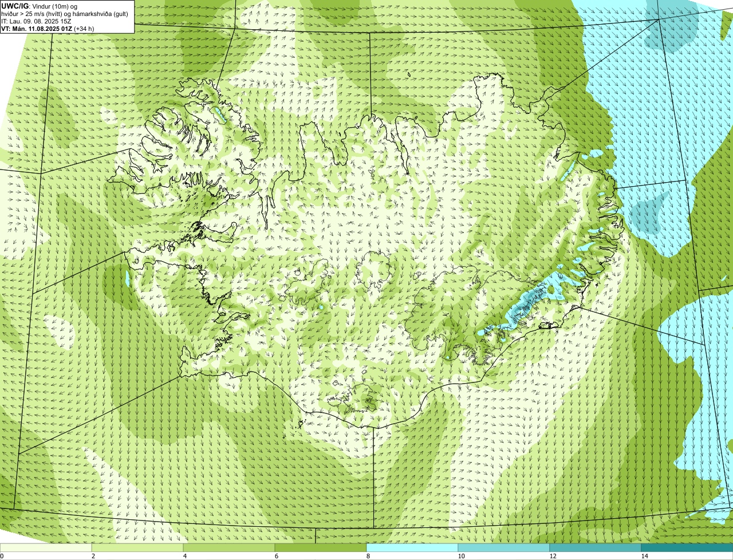733x560 pixels.
Task: Click the pale yellow 0–2 m/s legend swatch
Action: click(x=46, y=548)
